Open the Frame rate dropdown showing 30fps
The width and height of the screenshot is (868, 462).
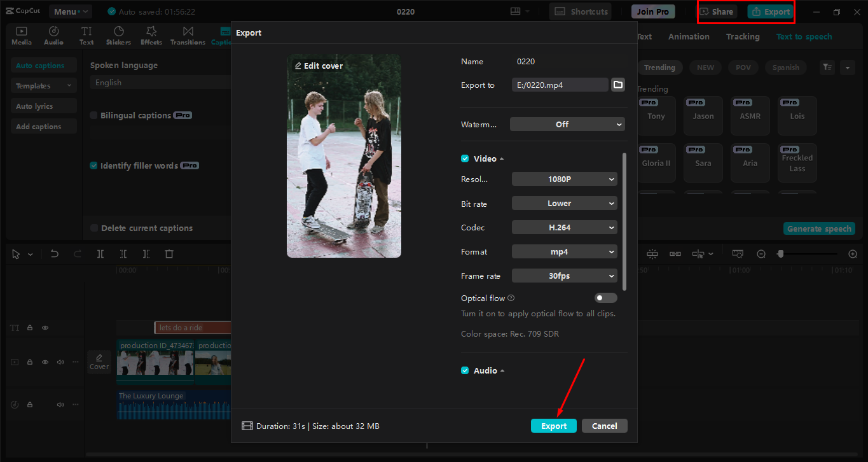click(x=565, y=276)
